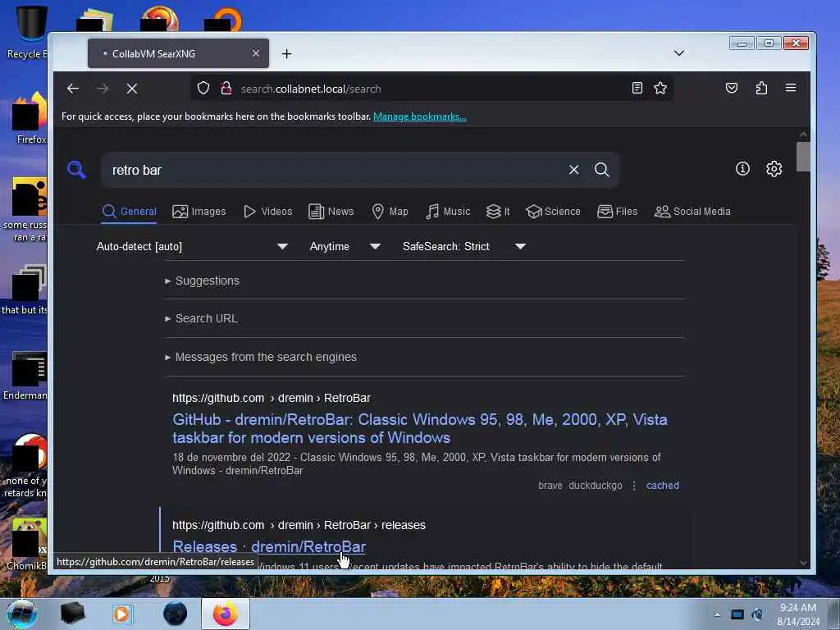Expand the Suggestions section

pyautogui.click(x=203, y=281)
